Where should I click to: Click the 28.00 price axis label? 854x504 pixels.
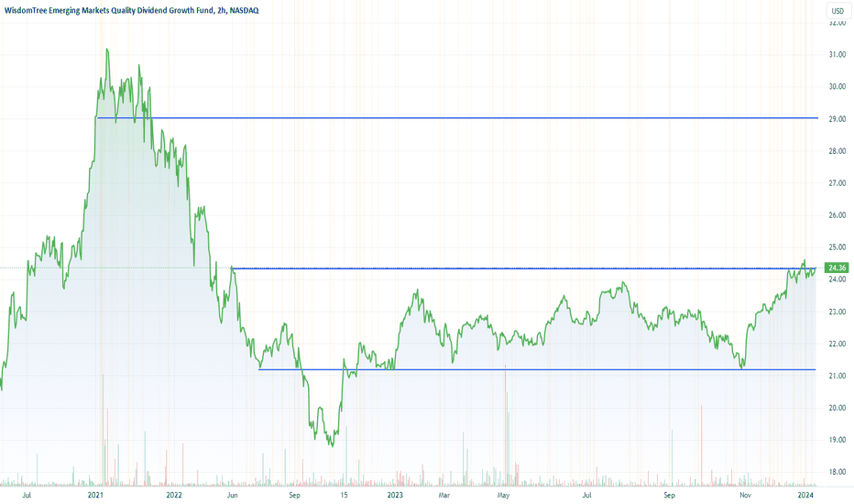[838, 151]
